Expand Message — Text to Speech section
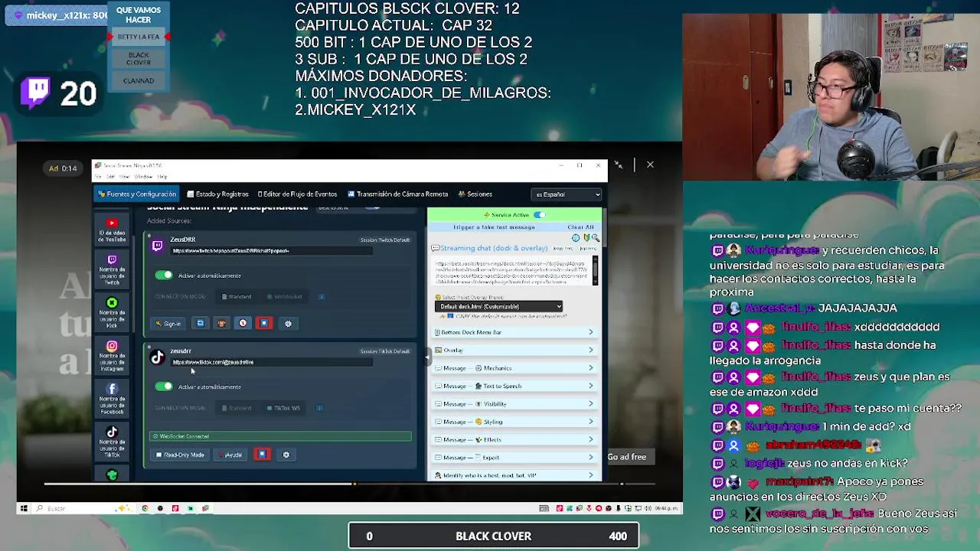Image resolution: width=980 pixels, height=551 pixels. click(514, 386)
